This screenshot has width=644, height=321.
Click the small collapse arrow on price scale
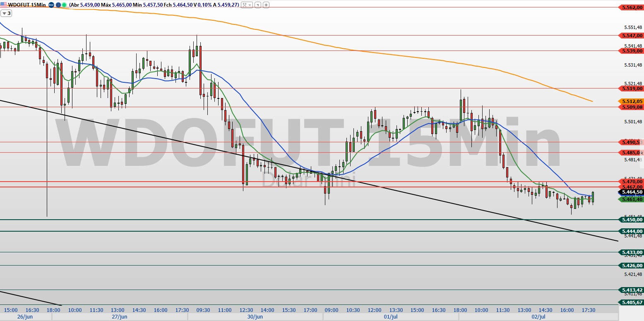tap(642, 153)
